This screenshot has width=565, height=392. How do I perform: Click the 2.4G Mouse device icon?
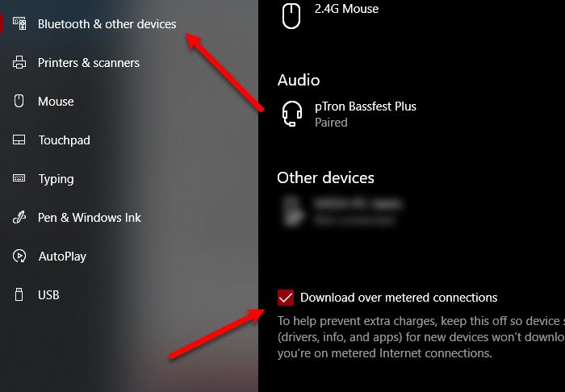tap(291, 16)
